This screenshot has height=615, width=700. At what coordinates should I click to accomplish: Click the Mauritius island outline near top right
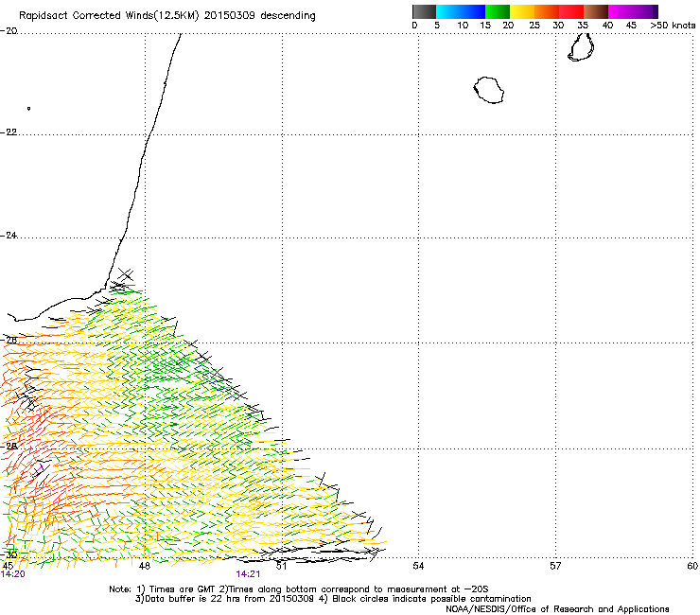click(x=581, y=47)
